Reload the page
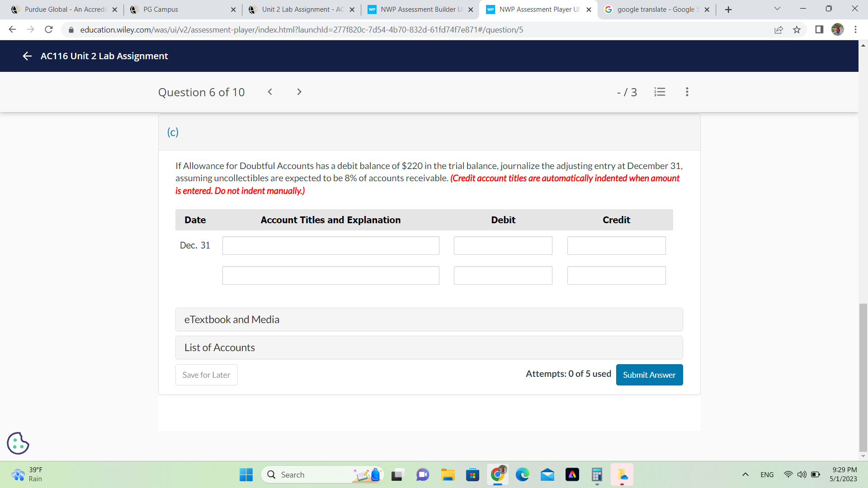The height and width of the screenshot is (488, 868). [x=49, y=30]
